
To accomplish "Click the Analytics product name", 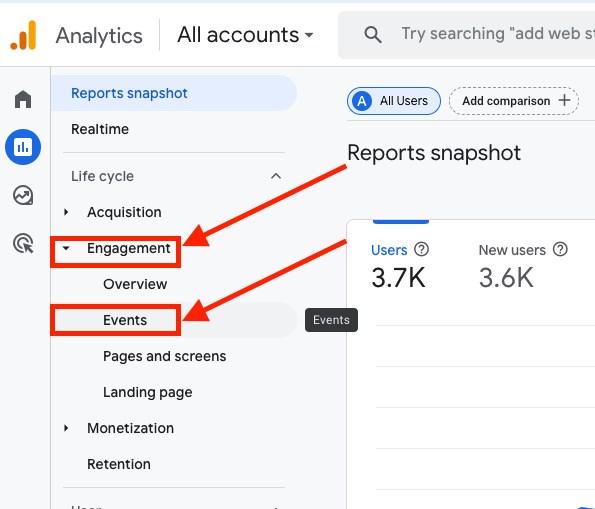I will pos(99,36).
